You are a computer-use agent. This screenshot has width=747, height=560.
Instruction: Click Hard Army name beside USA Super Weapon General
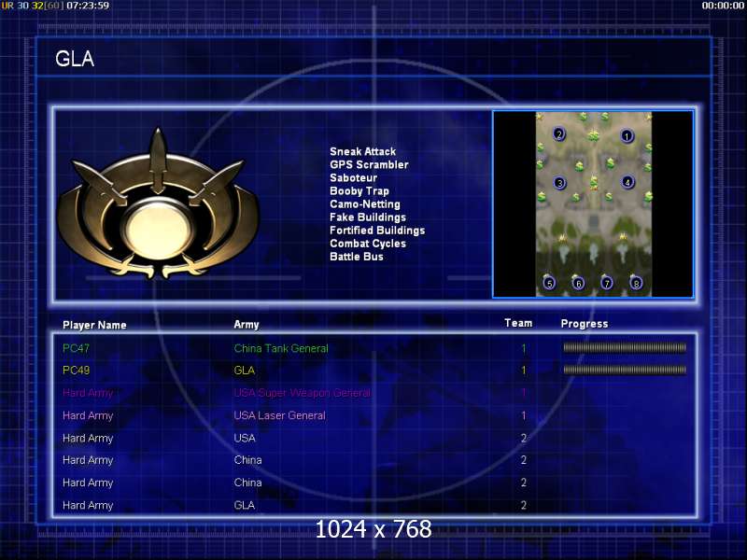click(x=88, y=393)
